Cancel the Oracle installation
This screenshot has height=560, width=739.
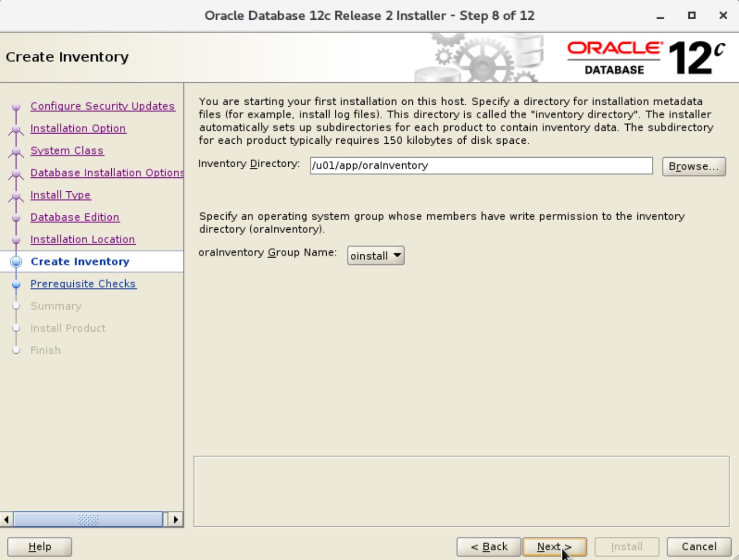[699, 547]
